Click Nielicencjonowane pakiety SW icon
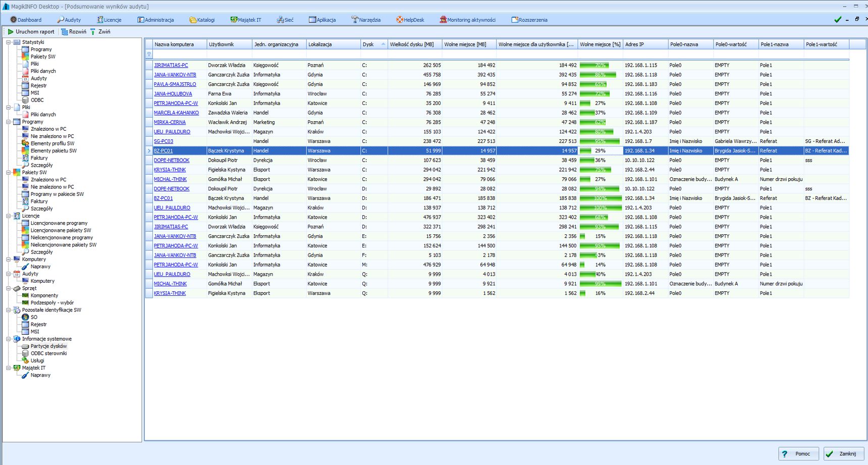 click(x=25, y=245)
